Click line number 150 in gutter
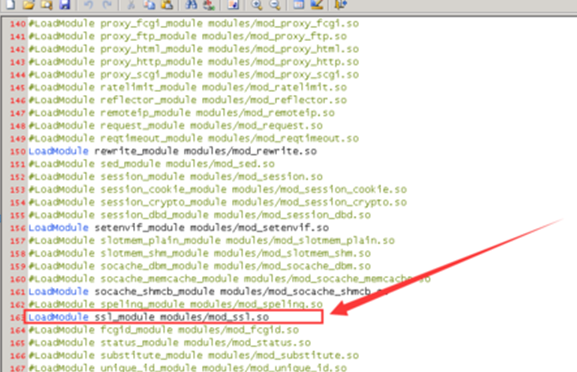577x372 pixels. point(18,152)
